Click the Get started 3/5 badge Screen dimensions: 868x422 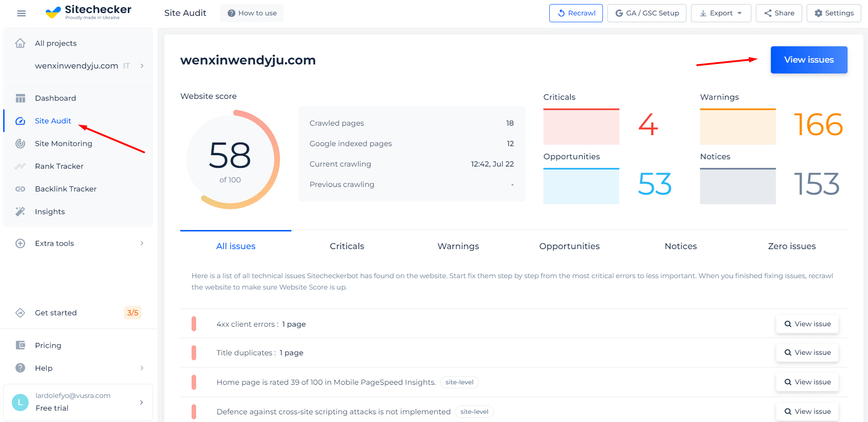pyautogui.click(x=133, y=313)
